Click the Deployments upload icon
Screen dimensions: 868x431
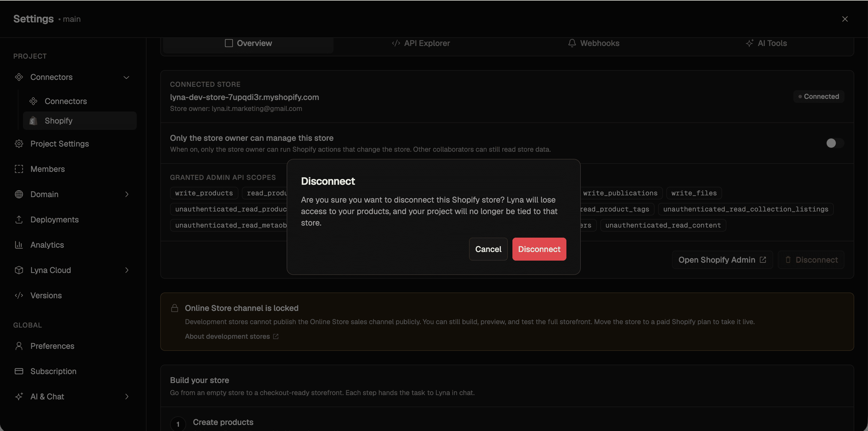pos(19,219)
